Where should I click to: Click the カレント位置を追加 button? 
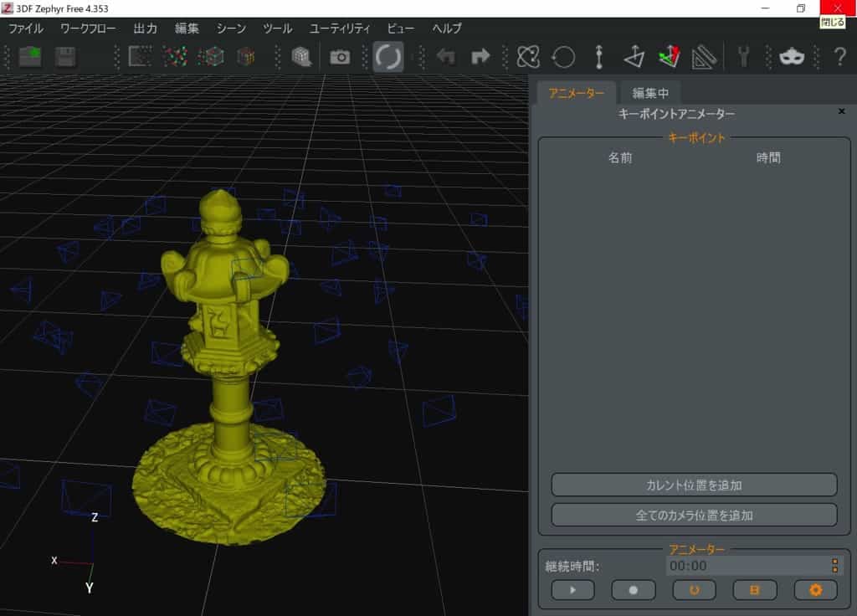pyautogui.click(x=694, y=485)
